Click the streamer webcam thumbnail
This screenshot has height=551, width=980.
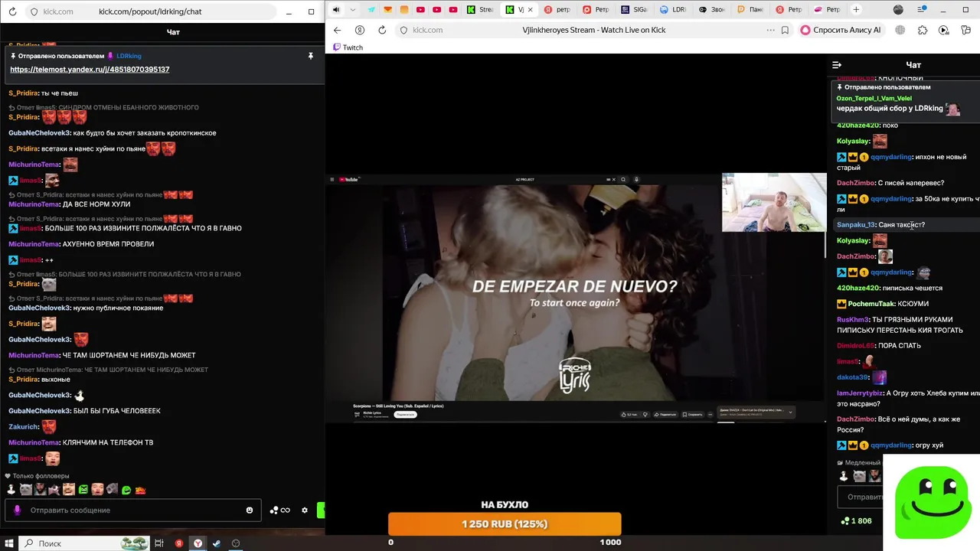(x=774, y=202)
